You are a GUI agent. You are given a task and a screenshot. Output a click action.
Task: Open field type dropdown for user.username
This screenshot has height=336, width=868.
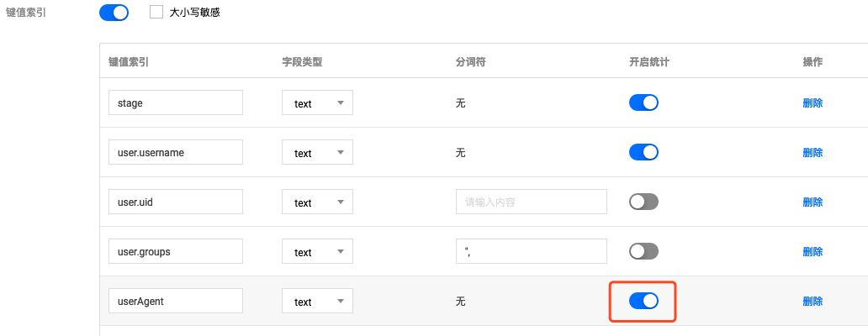point(317,153)
